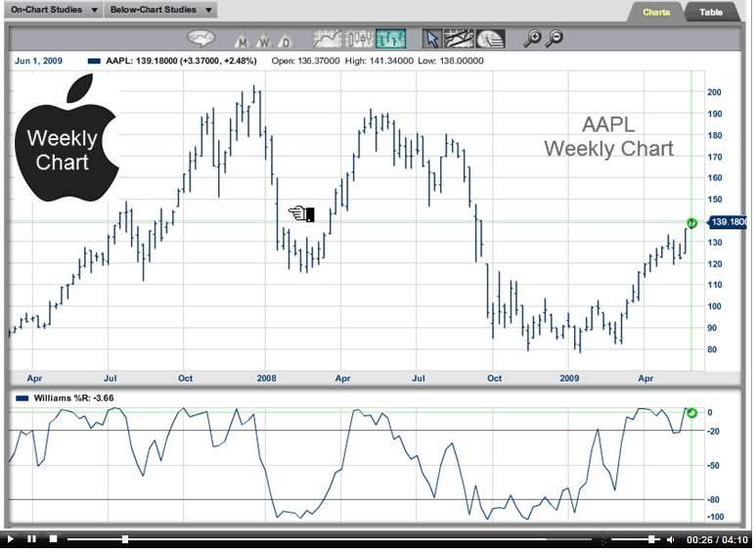Click the Williams %R legend color swatch

click(22, 398)
